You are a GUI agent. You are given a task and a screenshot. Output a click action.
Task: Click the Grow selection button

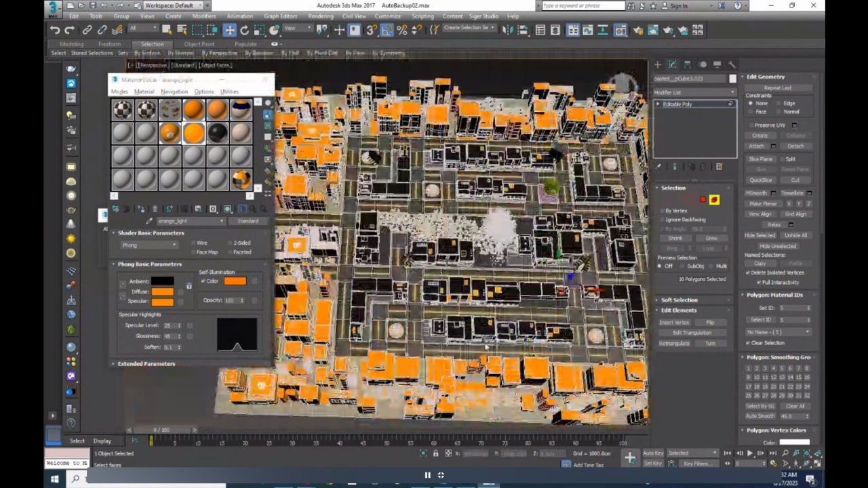coord(711,239)
